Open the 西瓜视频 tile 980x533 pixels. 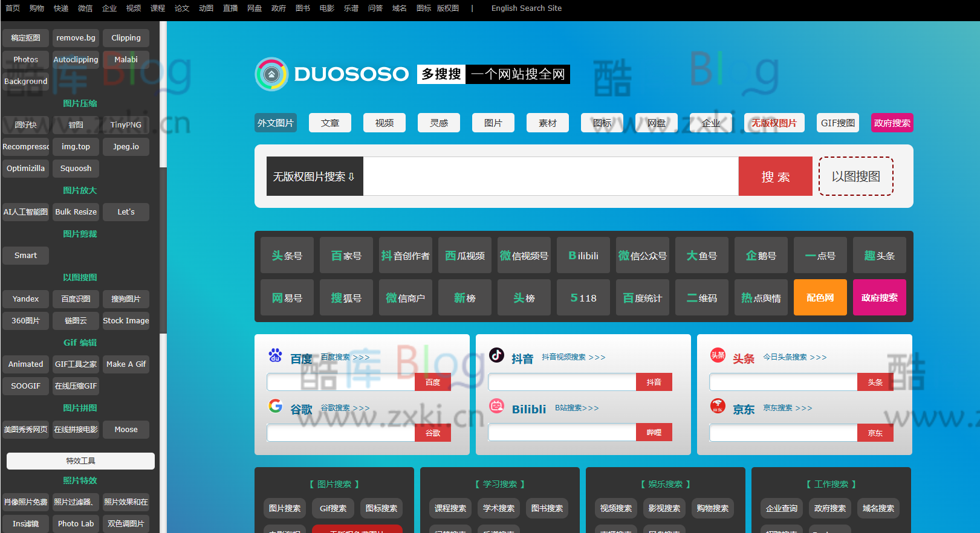point(465,256)
